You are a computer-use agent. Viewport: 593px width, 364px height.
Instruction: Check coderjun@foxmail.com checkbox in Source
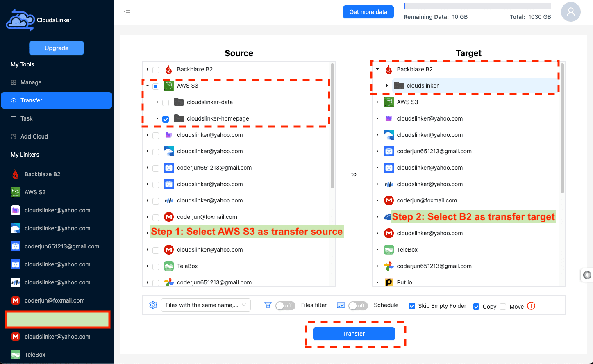(156, 218)
